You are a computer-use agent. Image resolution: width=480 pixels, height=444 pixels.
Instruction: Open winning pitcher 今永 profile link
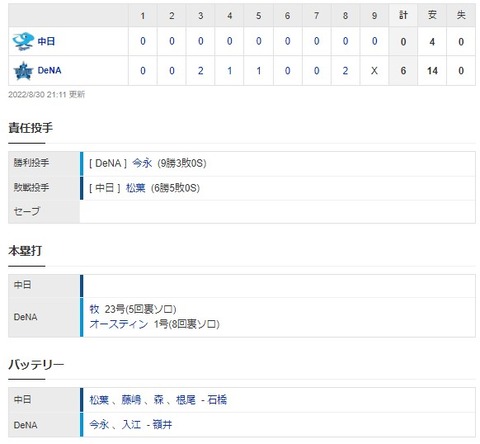pos(142,163)
